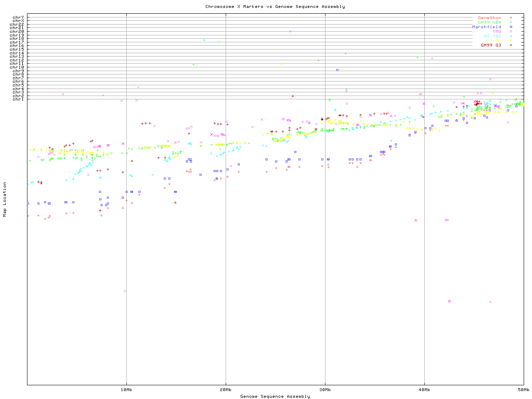The height and width of the screenshot is (399, 532).
Task: Click the 20Mb tick label on x-axis
Action: point(226,389)
